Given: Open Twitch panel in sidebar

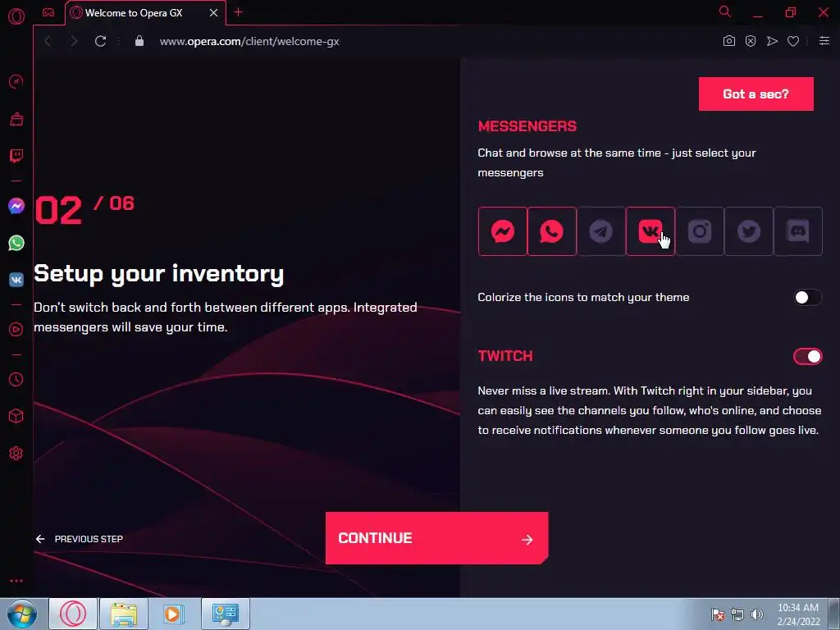Looking at the screenshot, I should click(16, 156).
